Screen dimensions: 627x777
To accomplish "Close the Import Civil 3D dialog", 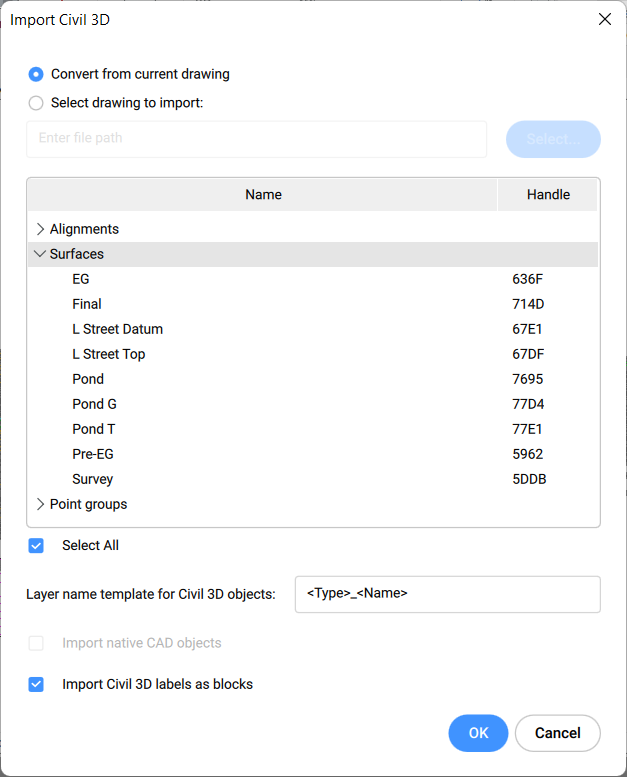I will [x=604, y=20].
